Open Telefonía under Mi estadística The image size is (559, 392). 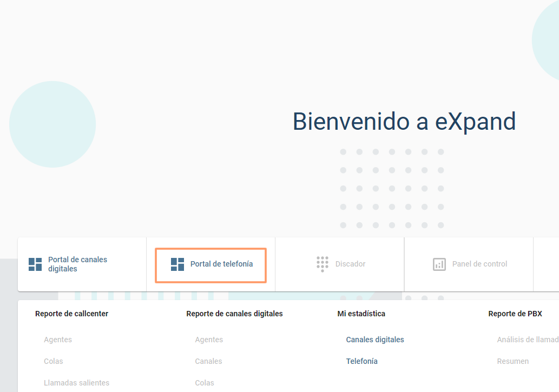click(362, 361)
